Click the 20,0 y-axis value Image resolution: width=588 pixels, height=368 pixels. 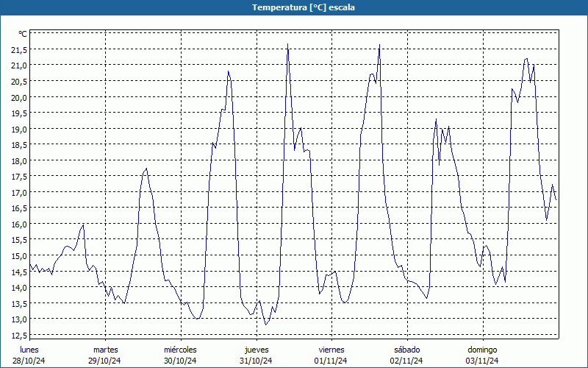tap(19, 97)
